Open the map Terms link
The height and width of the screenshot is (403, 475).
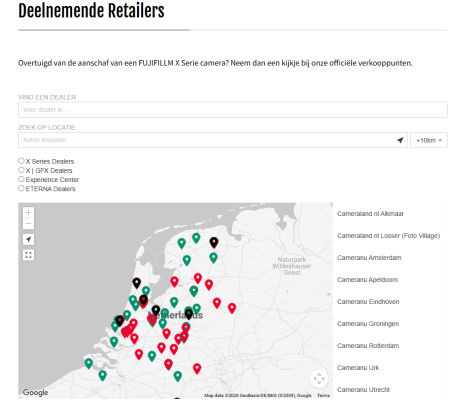click(x=323, y=395)
